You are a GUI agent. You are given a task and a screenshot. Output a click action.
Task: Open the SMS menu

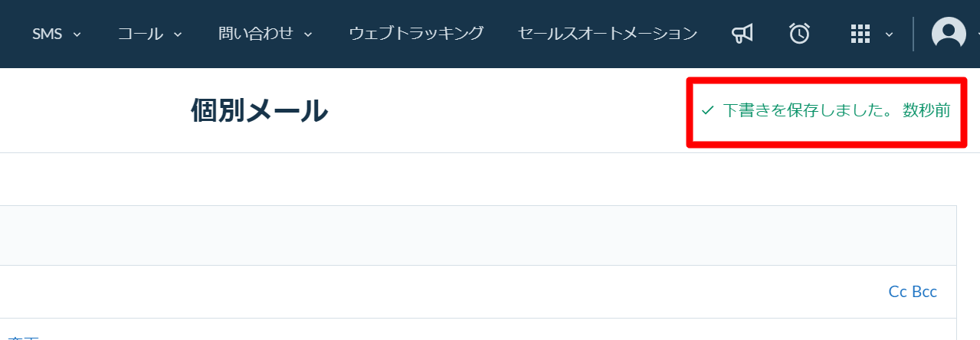coord(47,34)
